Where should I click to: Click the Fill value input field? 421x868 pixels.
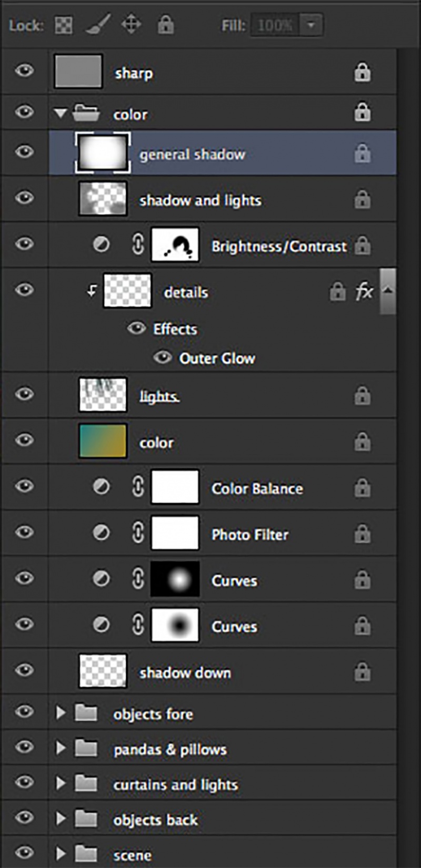coord(275,25)
